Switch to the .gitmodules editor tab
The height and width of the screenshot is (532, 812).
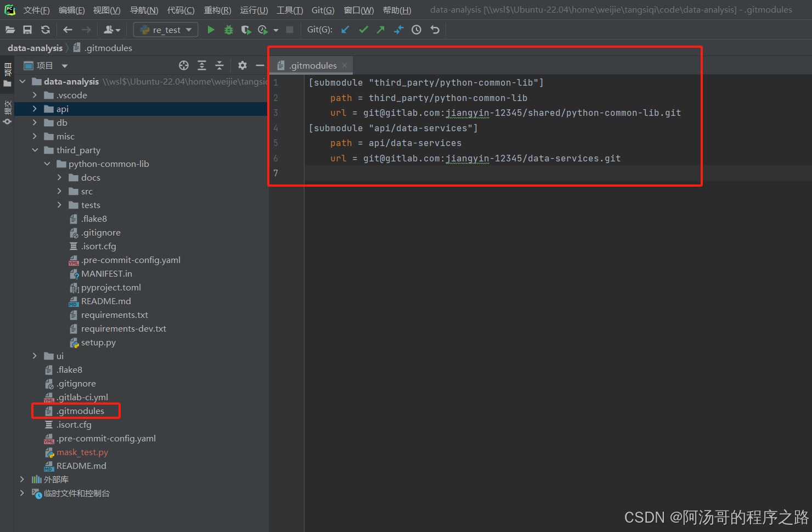[311, 65]
